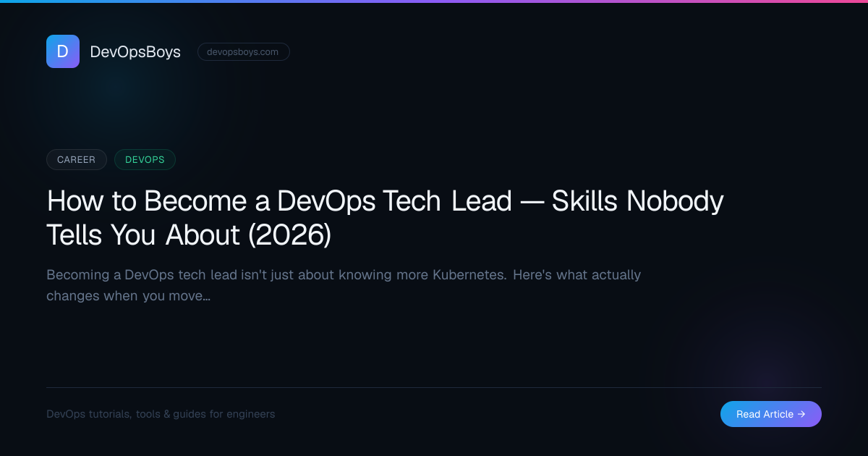Screen dimensions: 868x456
Task: Select the CAREER tag
Action: pos(77,160)
